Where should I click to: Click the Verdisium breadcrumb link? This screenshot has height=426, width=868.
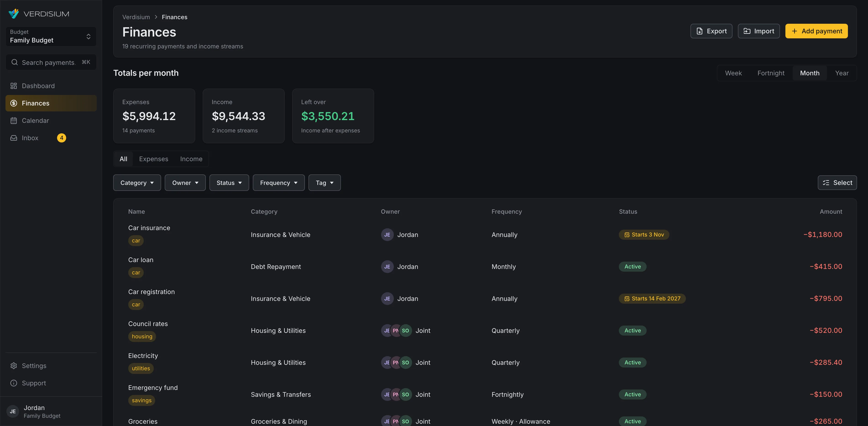pos(136,17)
